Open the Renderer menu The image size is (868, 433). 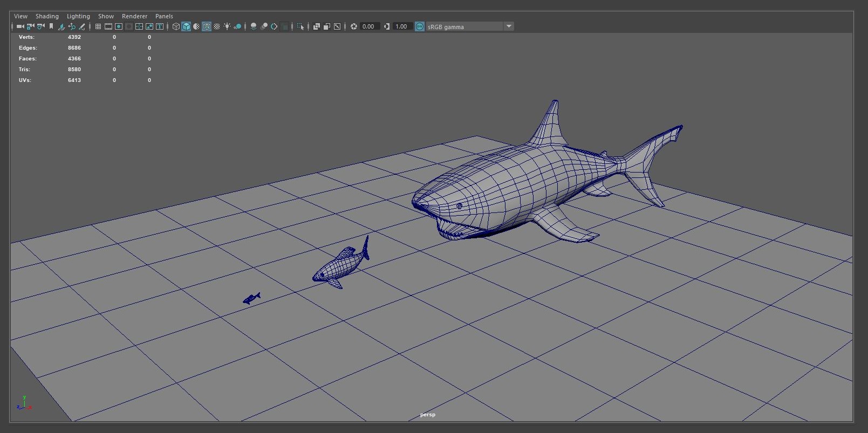tap(134, 16)
